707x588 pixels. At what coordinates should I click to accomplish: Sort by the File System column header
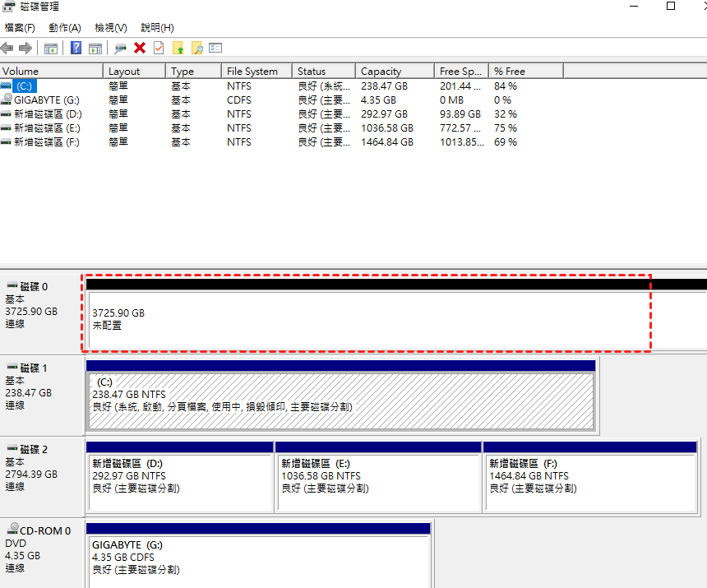(252, 72)
